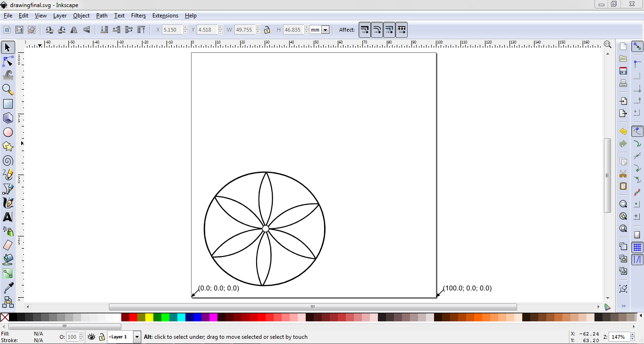The image size is (644, 344).
Task: Select the Zoom tool in the toolbox
Action: [x=8, y=90]
